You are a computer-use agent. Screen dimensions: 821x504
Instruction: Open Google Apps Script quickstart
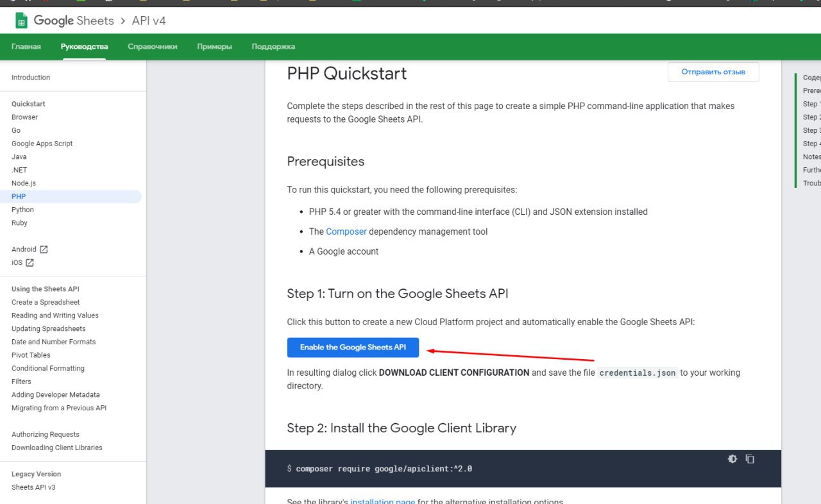[x=42, y=144]
